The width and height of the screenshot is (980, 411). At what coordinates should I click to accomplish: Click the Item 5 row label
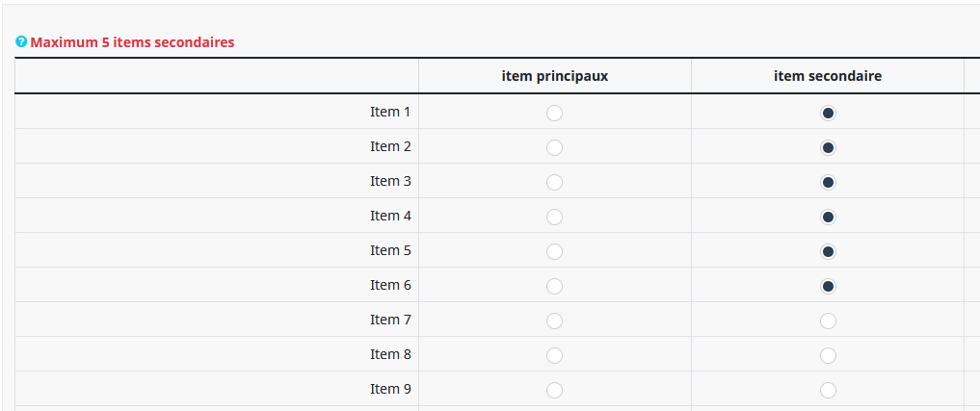pyautogui.click(x=390, y=250)
